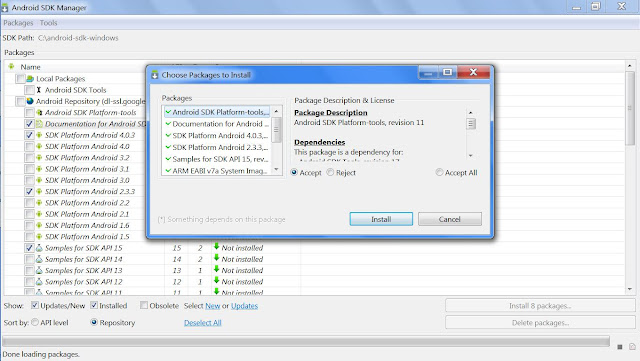Image resolution: width=640 pixels, height=361 pixels.
Task: Enable the Obsolete filter checkbox
Action: tap(144, 305)
